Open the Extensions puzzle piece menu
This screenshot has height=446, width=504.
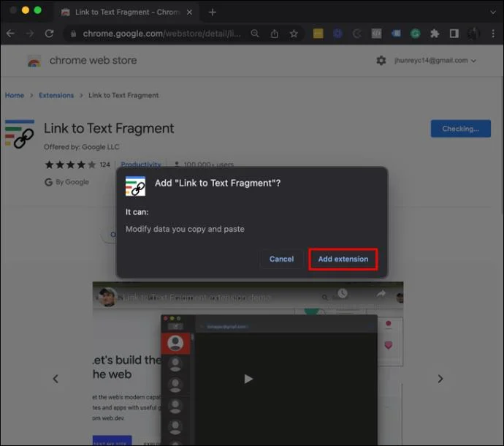coord(435,34)
